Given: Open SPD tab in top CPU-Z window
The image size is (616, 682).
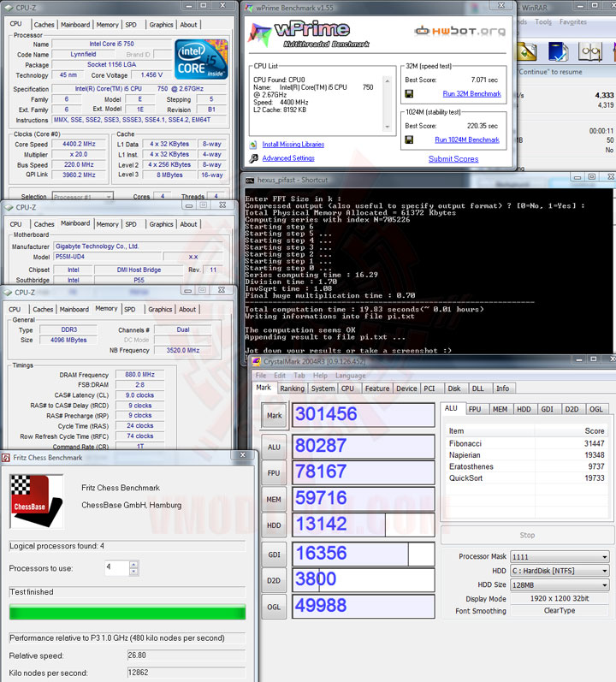Looking at the screenshot, I should (131, 25).
